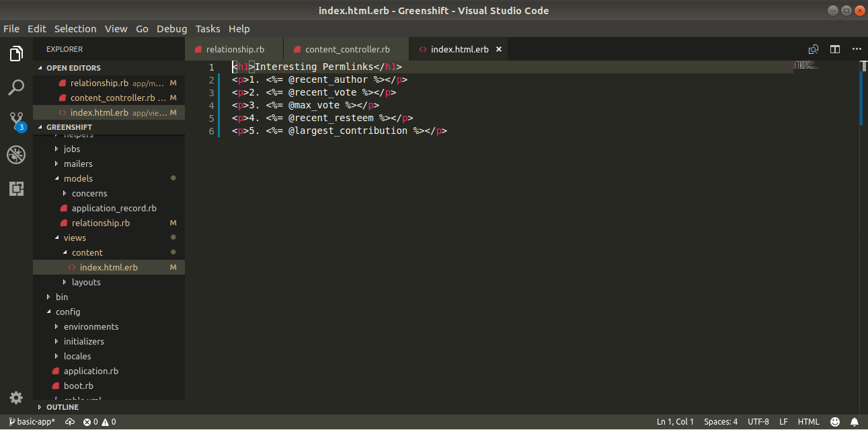
Task: Open the Extensions view in activity bar
Action: point(16,189)
